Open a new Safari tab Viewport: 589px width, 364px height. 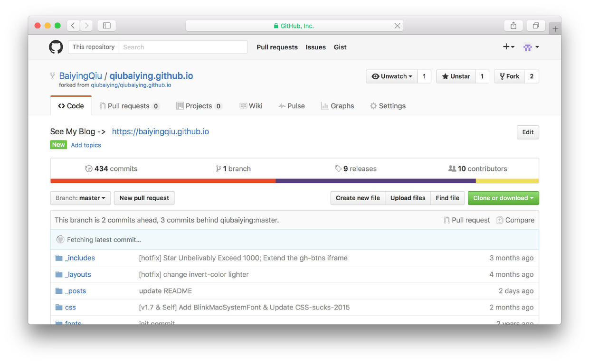coord(555,29)
